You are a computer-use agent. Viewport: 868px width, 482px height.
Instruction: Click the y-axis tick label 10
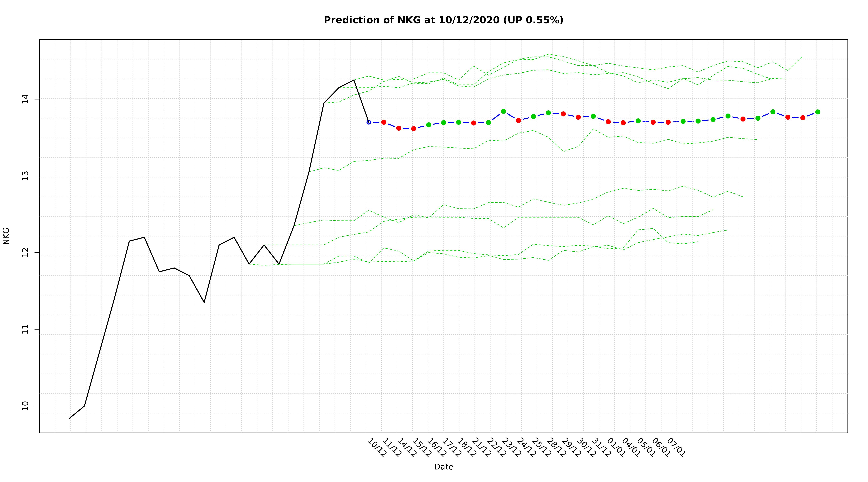pyautogui.click(x=25, y=406)
